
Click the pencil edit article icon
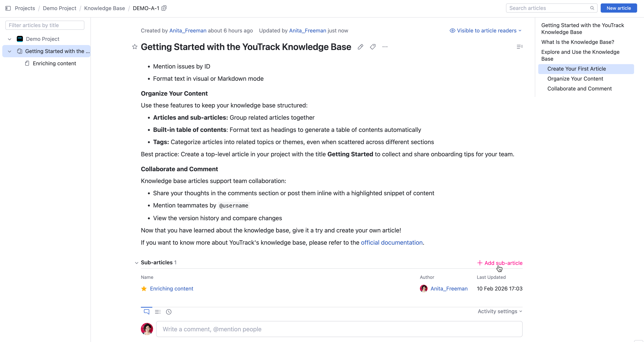click(x=360, y=47)
